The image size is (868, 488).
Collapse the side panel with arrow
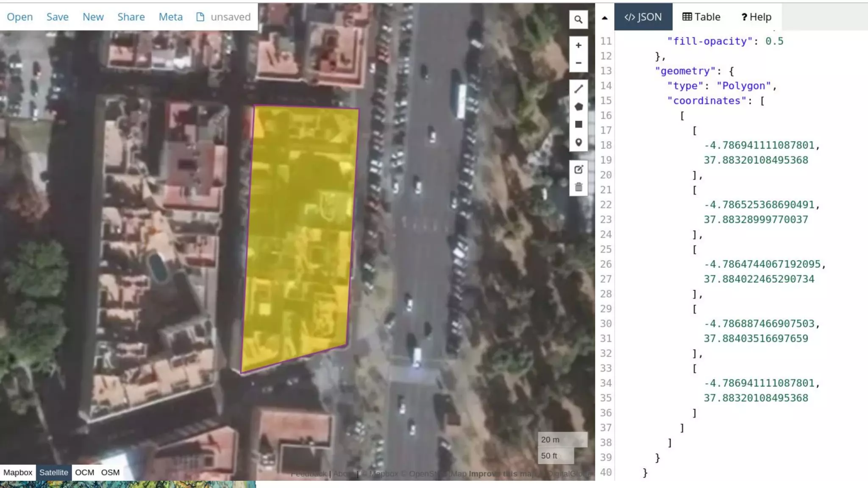604,18
